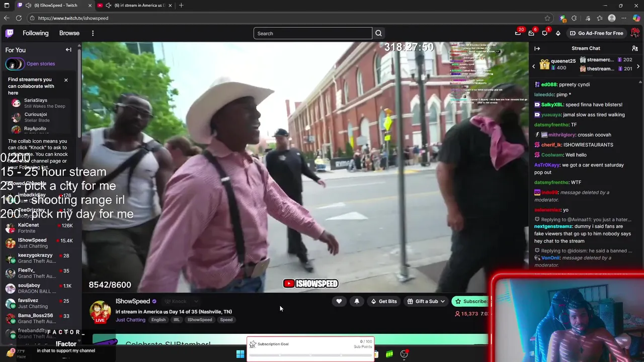This screenshot has height=362, width=644.
Task: Toggle notifications bell for IShowSpeed
Action: (357, 301)
